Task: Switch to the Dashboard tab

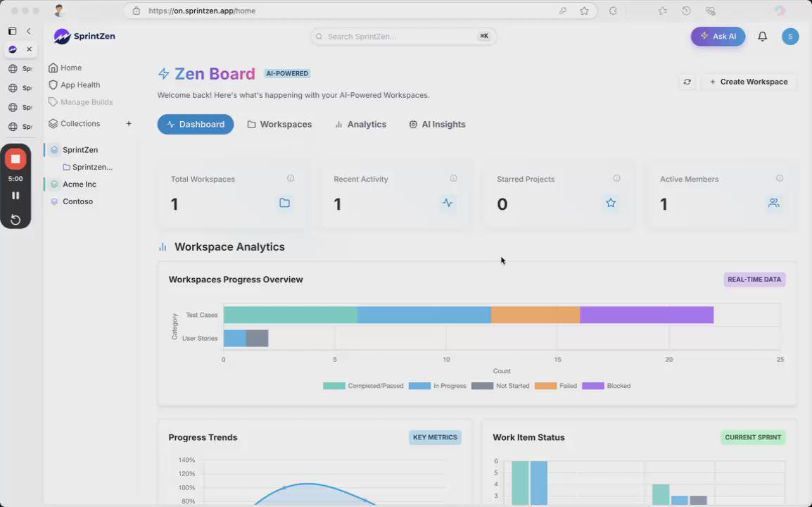Action: coord(195,125)
